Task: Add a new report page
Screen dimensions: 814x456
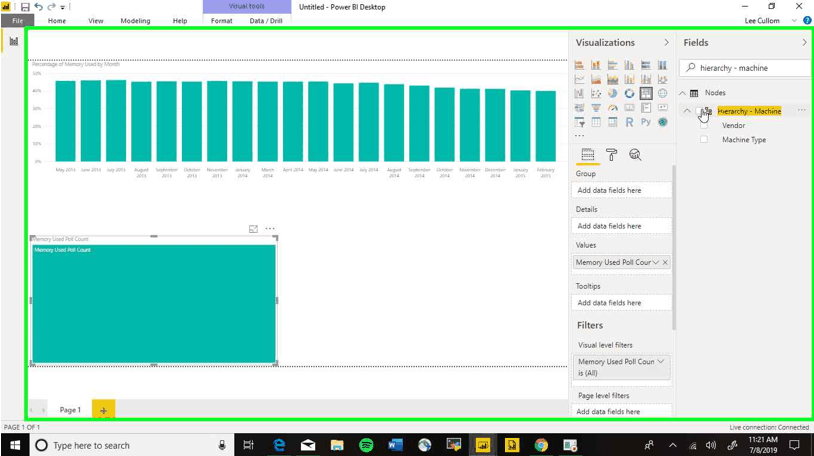Action: pyautogui.click(x=103, y=410)
